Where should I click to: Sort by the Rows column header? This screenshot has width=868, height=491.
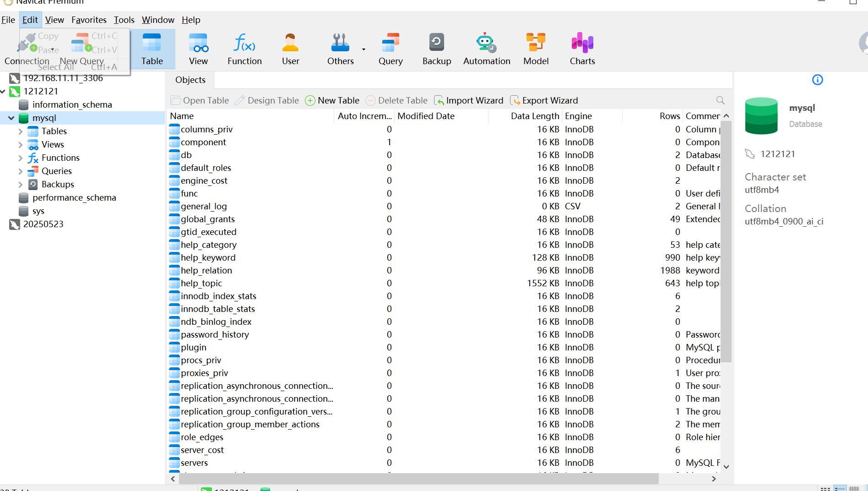point(652,116)
